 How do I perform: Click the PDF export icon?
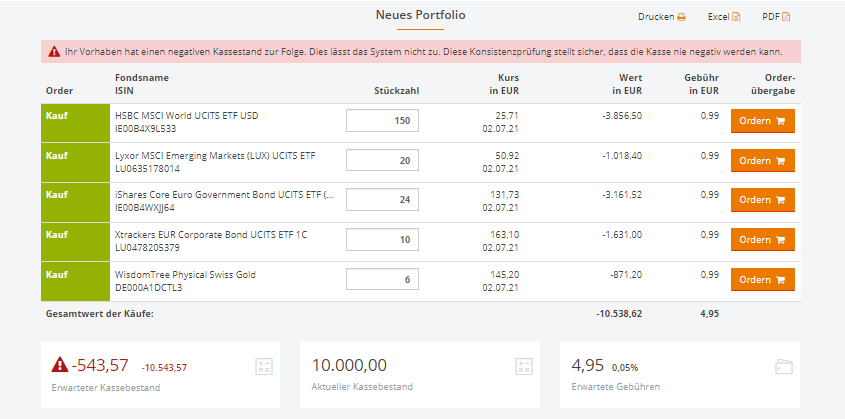click(786, 17)
